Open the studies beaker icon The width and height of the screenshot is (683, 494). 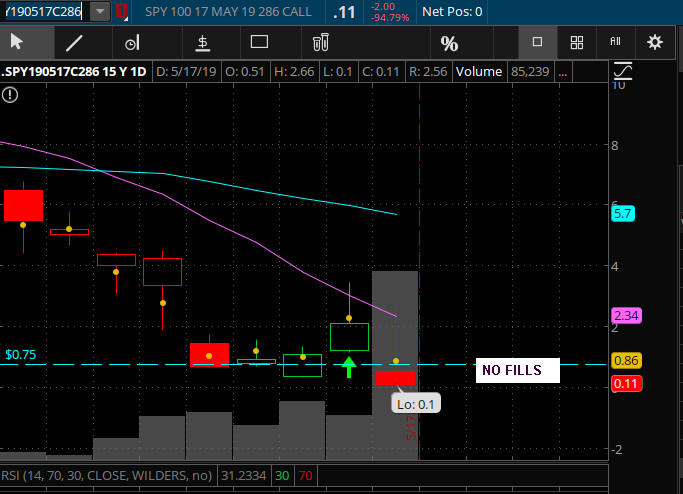[320, 42]
